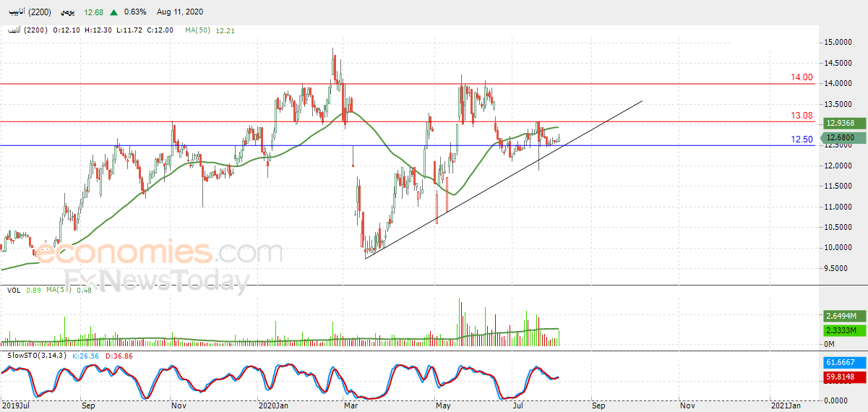Screen dimensions: 868x412
Task: Click the 'Jul' time axis label
Action: 517,405
